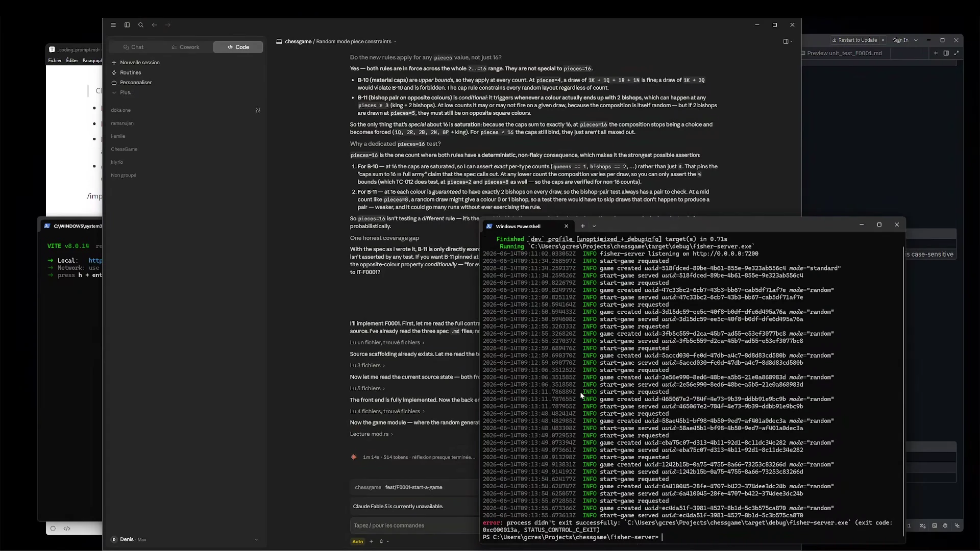
Task: Expand 'Lu un fichier, trouvé fichiers' details
Action: point(387,342)
